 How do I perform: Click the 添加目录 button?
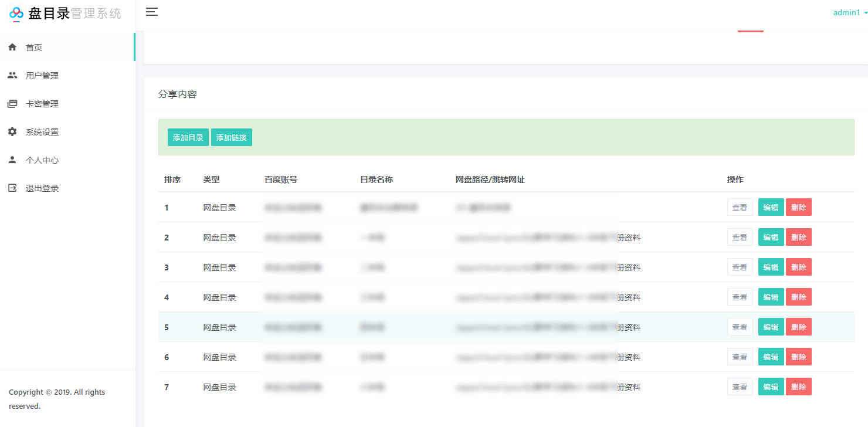[x=188, y=137]
